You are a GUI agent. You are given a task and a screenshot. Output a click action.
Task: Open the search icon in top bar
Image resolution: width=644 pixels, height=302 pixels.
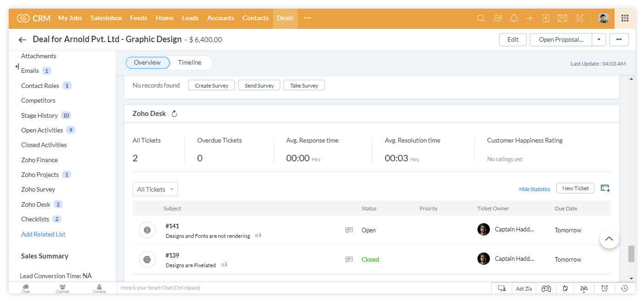click(x=481, y=18)
